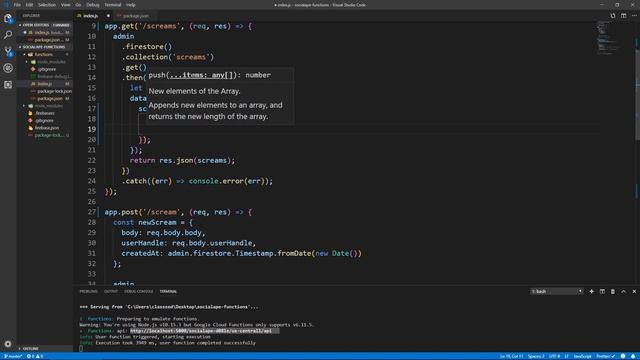Click errors and warnings count in status bar
Viewport: 640px width, 360px height.
pos(35,356)
